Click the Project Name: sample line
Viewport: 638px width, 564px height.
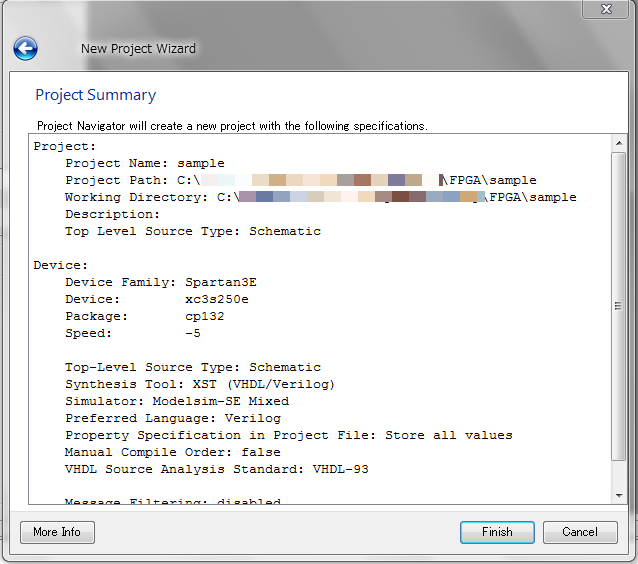(145, 163)
